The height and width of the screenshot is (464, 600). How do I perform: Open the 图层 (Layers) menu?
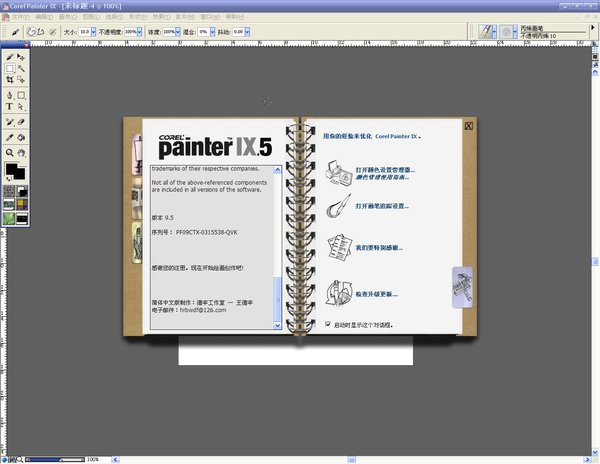[91, 17]
